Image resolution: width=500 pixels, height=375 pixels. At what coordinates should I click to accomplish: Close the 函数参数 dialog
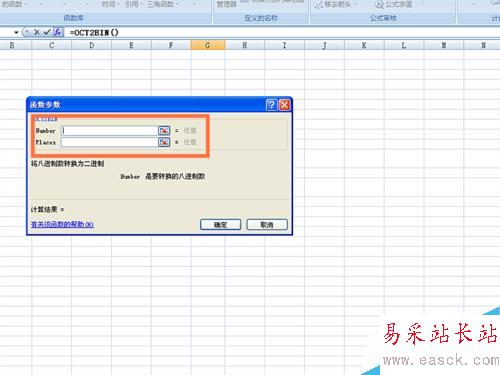tap(284, 105)
